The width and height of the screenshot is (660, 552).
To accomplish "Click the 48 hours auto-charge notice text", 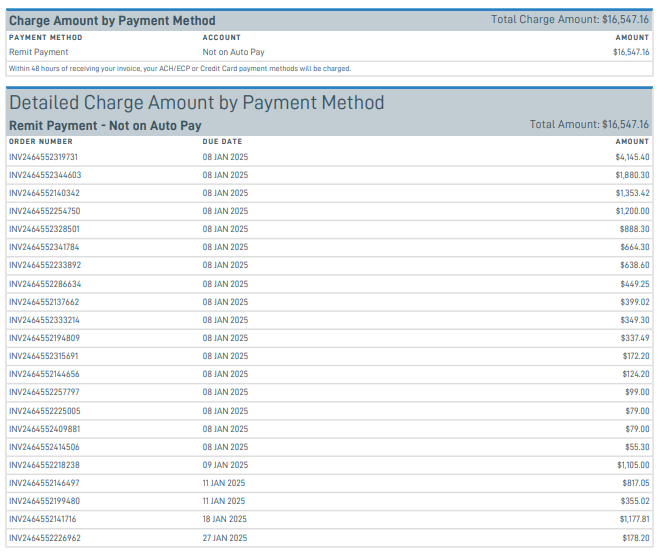I will pos(180,69).
